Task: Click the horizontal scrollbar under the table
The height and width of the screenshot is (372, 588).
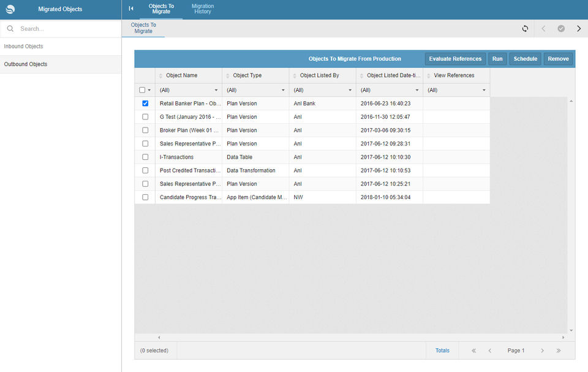Action: 361,337
